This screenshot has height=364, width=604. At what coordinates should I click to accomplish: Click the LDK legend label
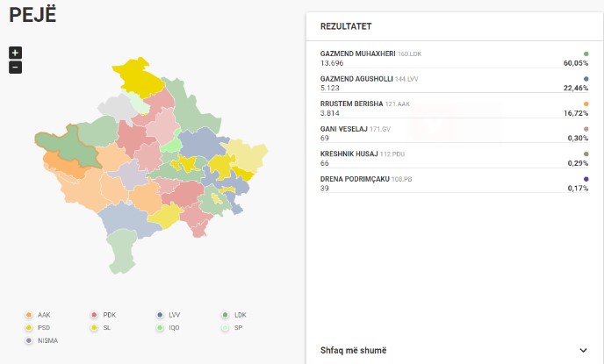tap(241, 315)
